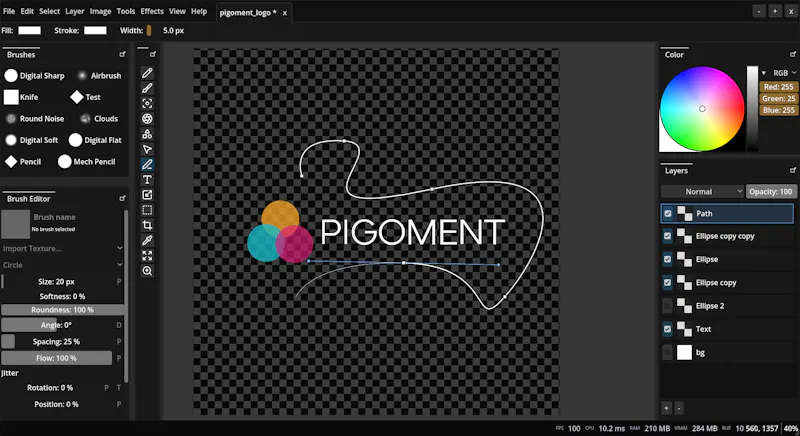The width and height of the screenshot is (800, 436).
Task: Pop out the Color panel
Action: click(x=793, y=54)
